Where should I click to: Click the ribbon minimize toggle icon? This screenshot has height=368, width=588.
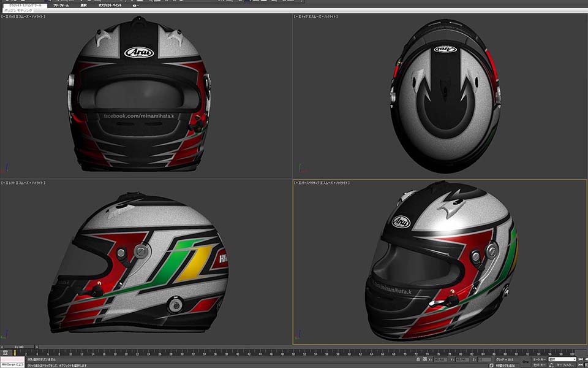coord(136,6)
